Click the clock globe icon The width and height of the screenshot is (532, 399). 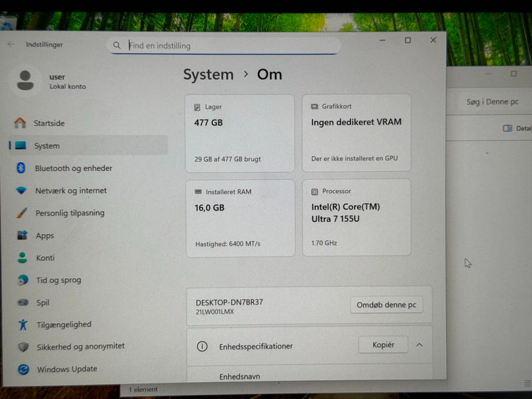tap(23, 280)
